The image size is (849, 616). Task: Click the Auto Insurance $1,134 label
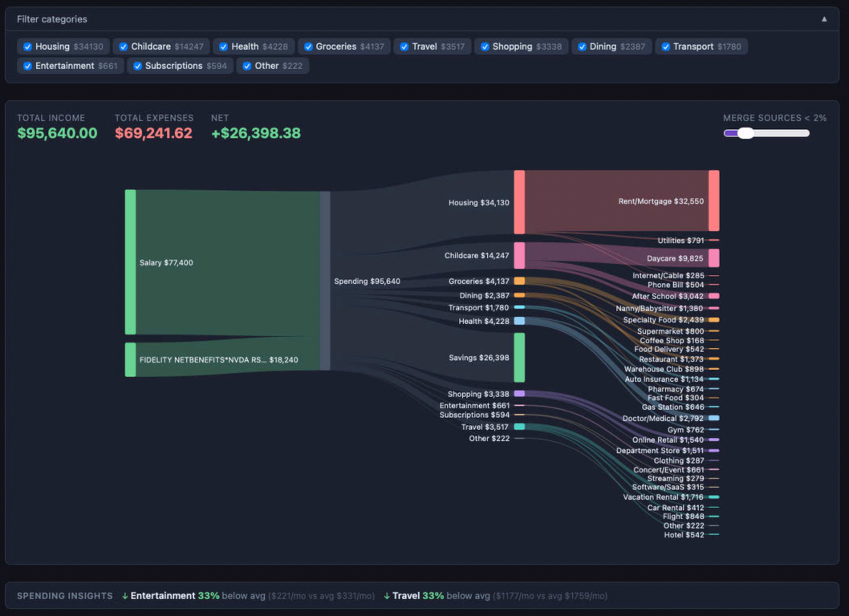[x=664, y=379]
